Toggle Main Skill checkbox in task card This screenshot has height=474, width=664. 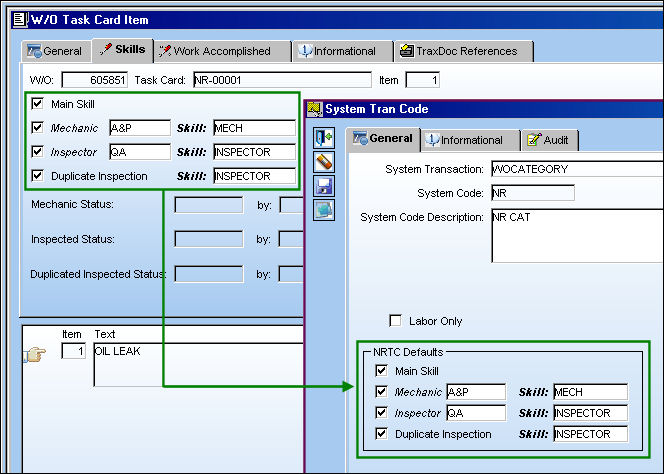click(37, 103)
